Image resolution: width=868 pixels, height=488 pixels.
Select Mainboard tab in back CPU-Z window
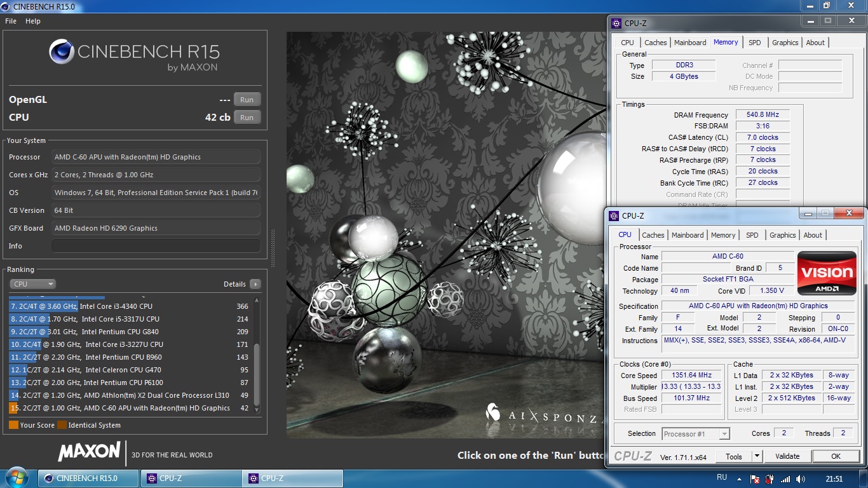690,43
